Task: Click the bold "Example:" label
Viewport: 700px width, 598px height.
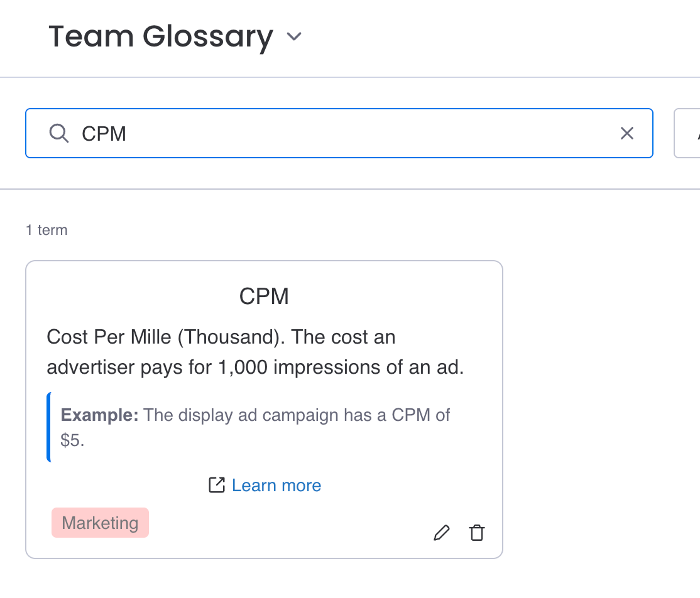Action: pyautogui.click(x=99, y=415)
